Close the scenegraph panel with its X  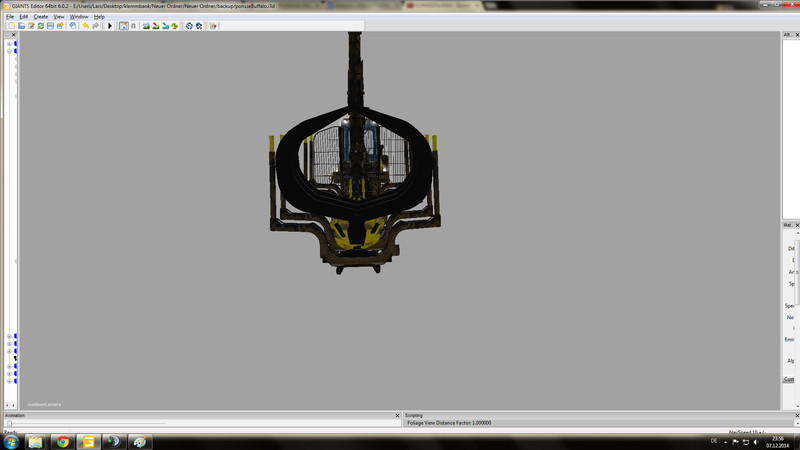(14, 35)
